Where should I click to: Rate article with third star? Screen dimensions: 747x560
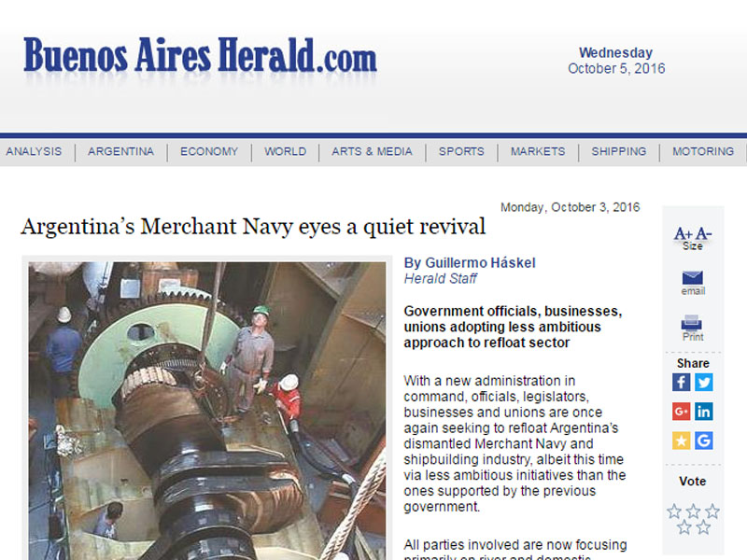[712, 511]
